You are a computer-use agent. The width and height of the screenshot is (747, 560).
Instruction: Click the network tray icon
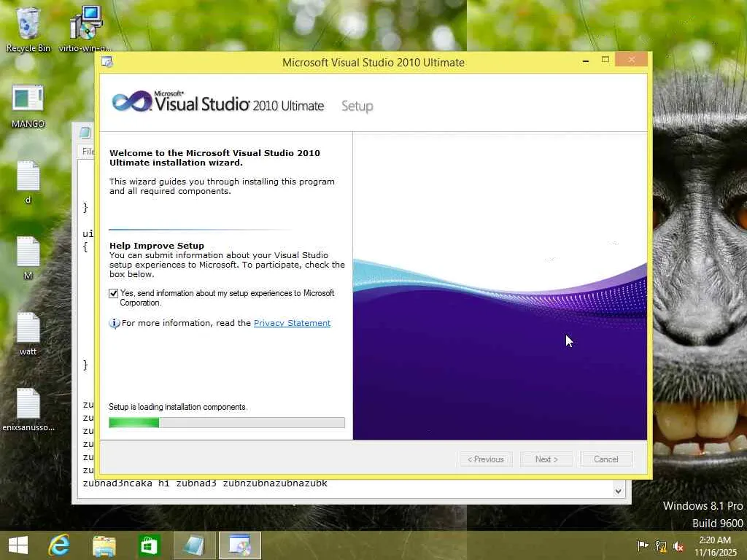pos(661,546)
